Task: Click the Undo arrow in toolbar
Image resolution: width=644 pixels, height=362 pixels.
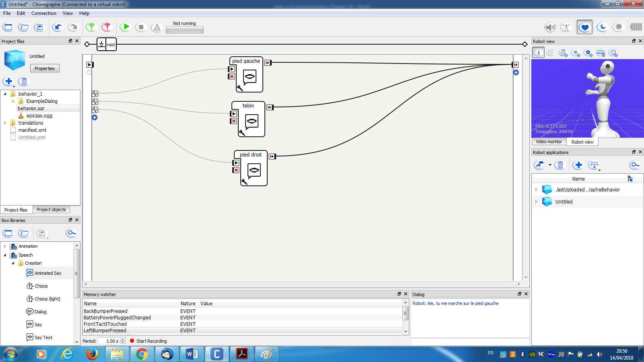Action: coord(58,27)
